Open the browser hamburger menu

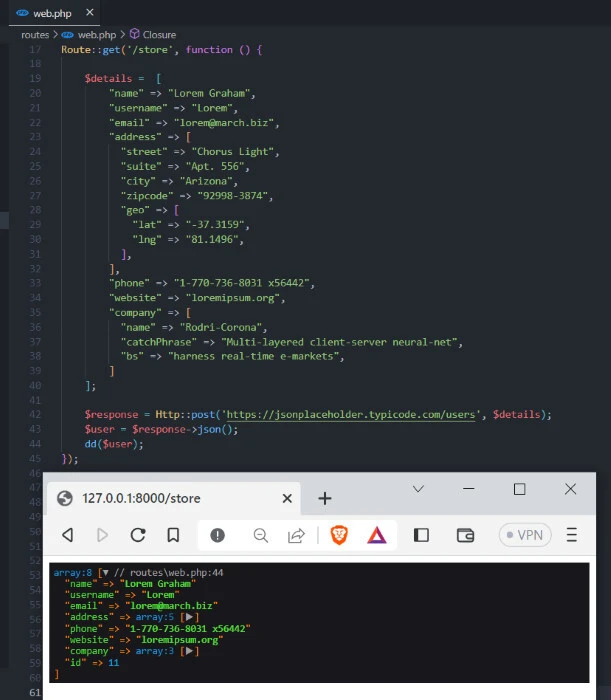(572, 535)
